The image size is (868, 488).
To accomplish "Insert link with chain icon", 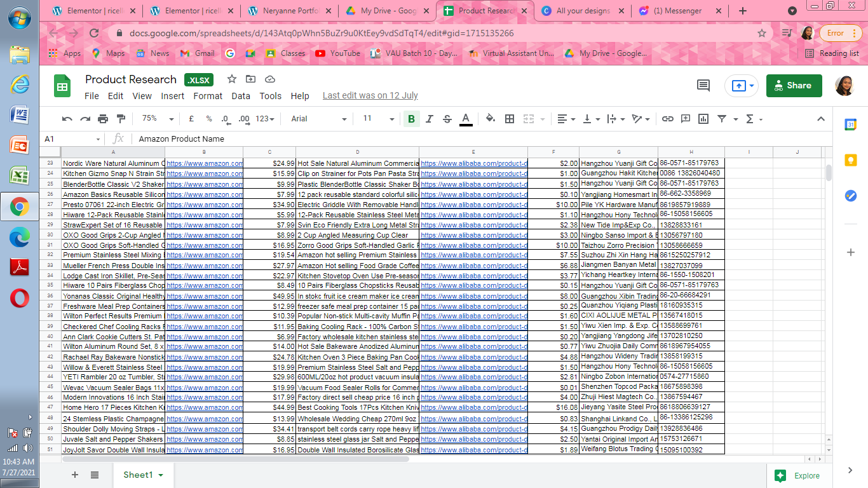I will [x=667, y=119].
